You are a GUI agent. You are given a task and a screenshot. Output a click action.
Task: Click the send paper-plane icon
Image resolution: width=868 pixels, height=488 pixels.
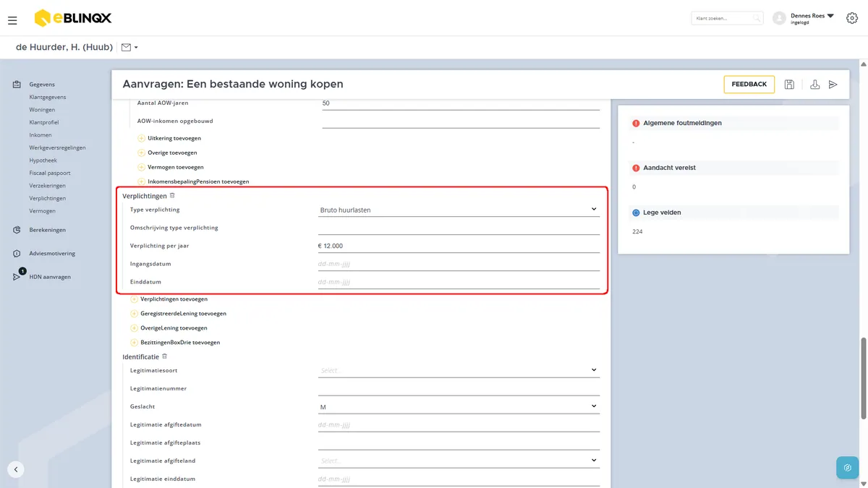pos(833,85)
